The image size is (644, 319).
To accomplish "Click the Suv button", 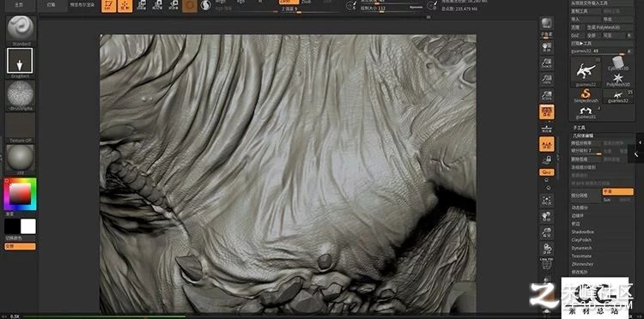I will 610,200.
